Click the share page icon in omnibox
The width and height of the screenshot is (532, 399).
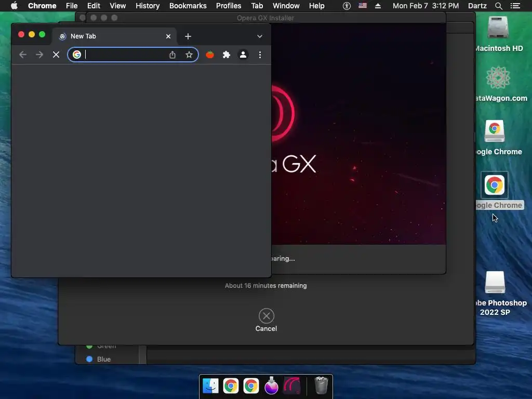[x=172, y=55]
